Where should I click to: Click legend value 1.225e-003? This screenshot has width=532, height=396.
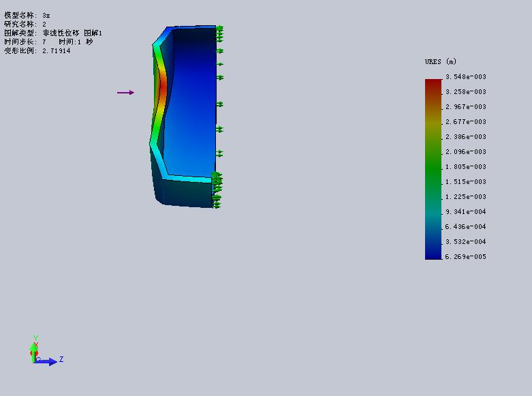click(465, 197)
